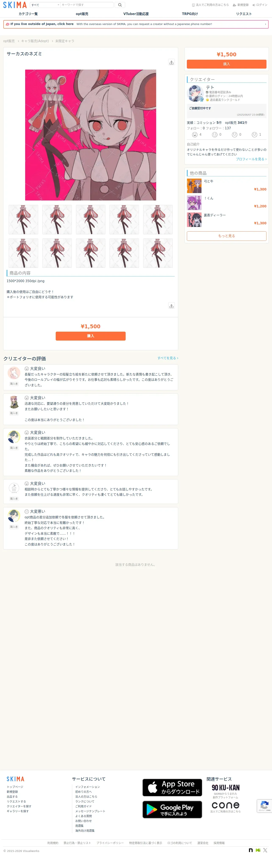Open the VTuber活動応援 menu
Image resolution: width=272 pixels, height=868 pixels.
(x=136, y=14)
